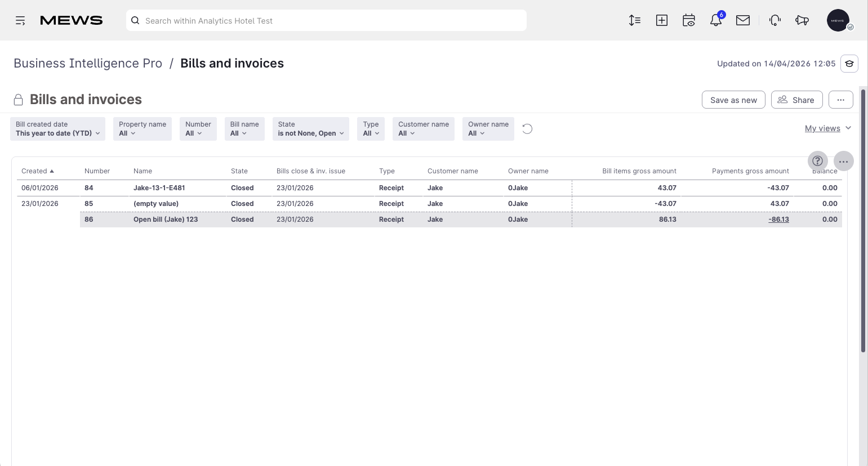Click bill number 86
Image resolution: width=868 pixels, height=466 pixels.
click(x=89, y=219)
